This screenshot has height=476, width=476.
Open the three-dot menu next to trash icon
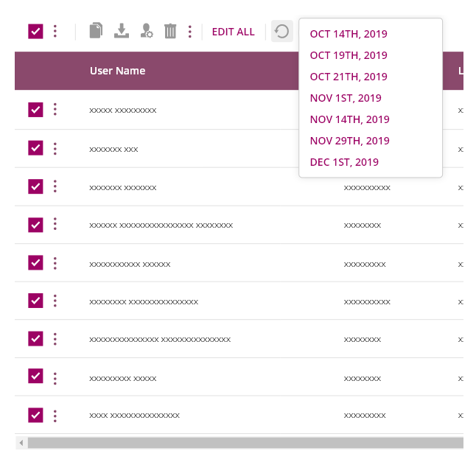[x=189, y=31]
